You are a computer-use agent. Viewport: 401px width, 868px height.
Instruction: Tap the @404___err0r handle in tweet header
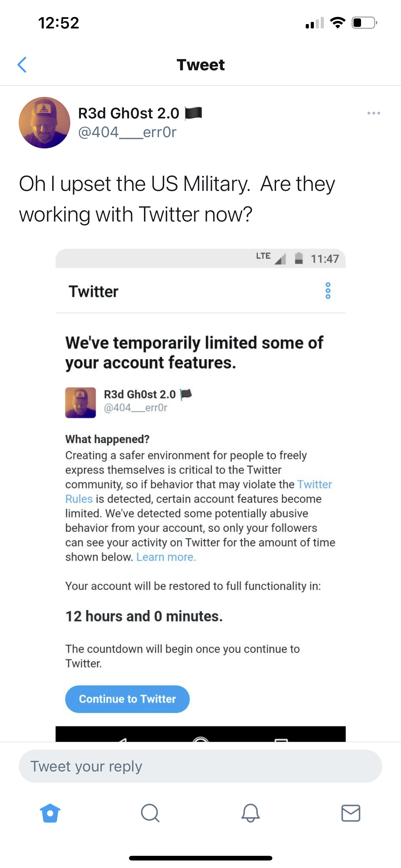(127, 132)
